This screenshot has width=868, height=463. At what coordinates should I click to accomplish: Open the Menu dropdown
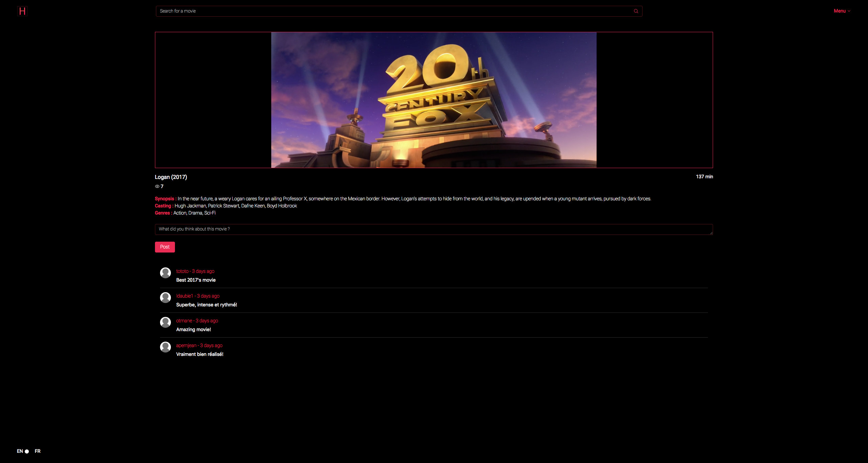click(x=840, y=11)
